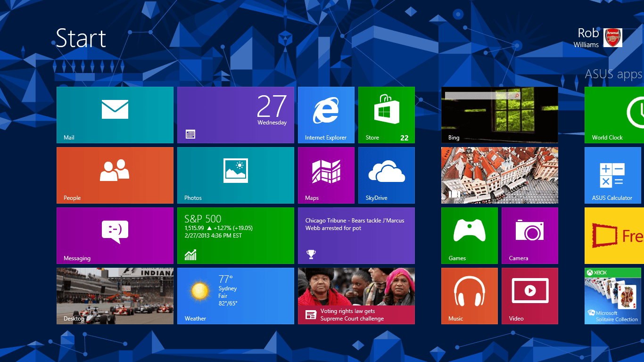Open the Mail tile
Viewport: 644px width, 362px height.
tap(115, 115)
